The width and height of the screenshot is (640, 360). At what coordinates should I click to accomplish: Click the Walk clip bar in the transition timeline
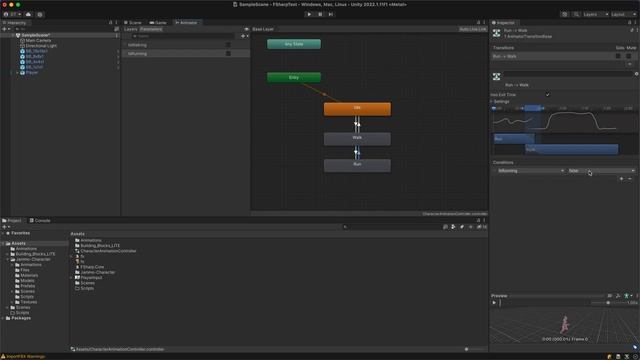pos(571,149)
